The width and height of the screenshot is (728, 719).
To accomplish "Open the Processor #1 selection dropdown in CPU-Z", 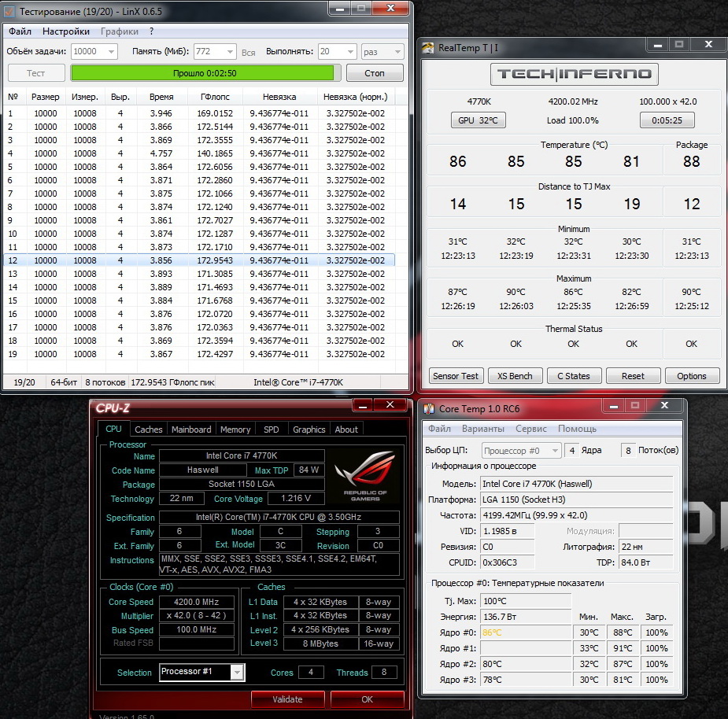I will coord(237,672).
